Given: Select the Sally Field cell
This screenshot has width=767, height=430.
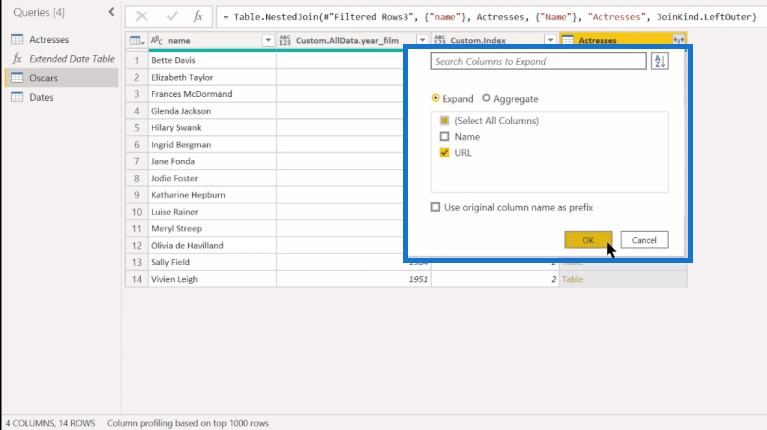Looking at the screenshot, I should [212, 262].
